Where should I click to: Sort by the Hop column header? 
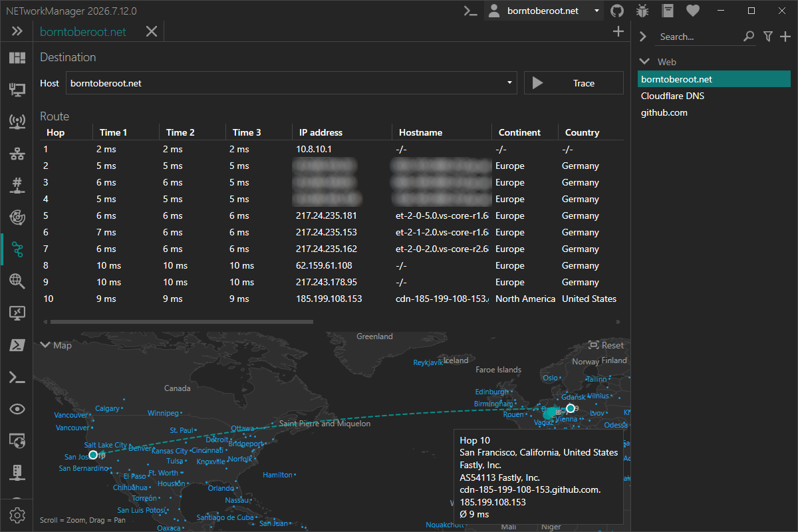[x=66, y=132]
